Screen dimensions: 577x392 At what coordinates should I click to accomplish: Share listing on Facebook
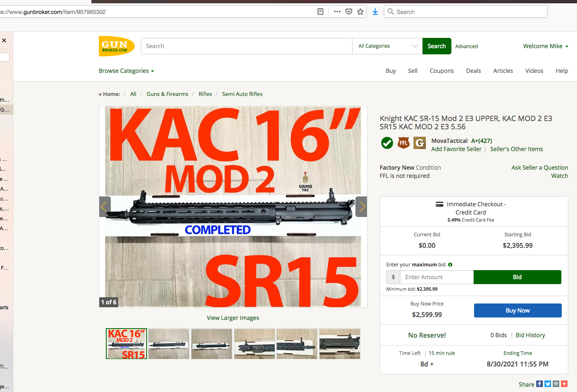coord(540,384)
